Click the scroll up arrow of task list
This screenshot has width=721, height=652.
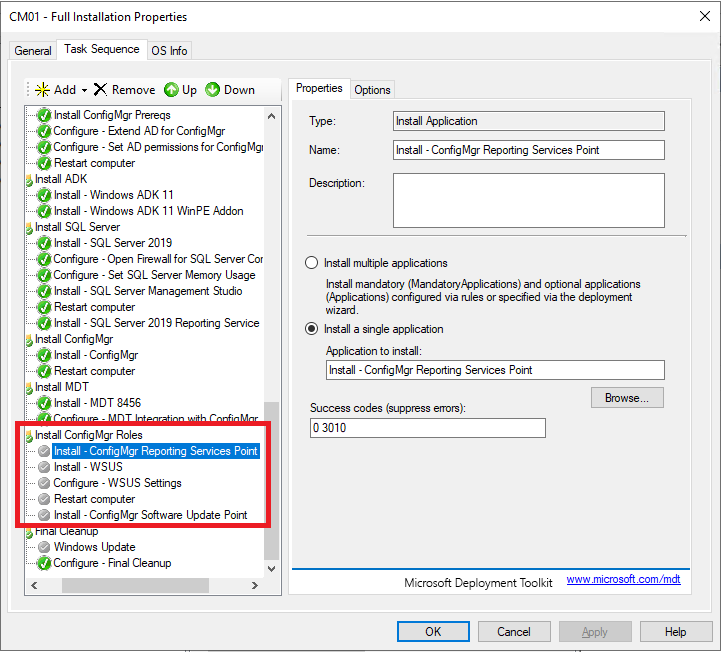click(271, 116)
